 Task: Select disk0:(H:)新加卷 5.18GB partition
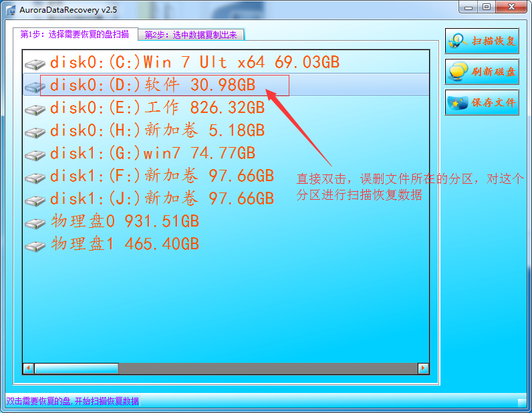click(226, 130)
